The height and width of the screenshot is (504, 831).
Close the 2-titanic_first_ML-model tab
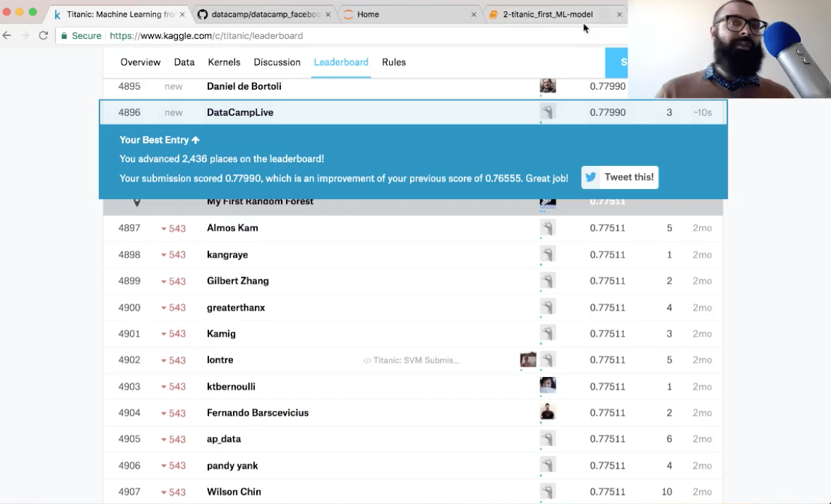point(619,15)
